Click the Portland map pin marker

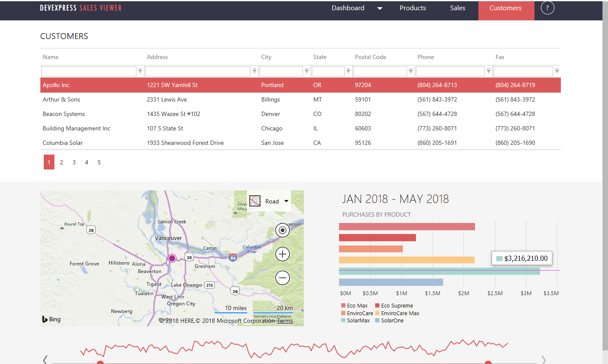pyautogui.click(x=172, y=258)
